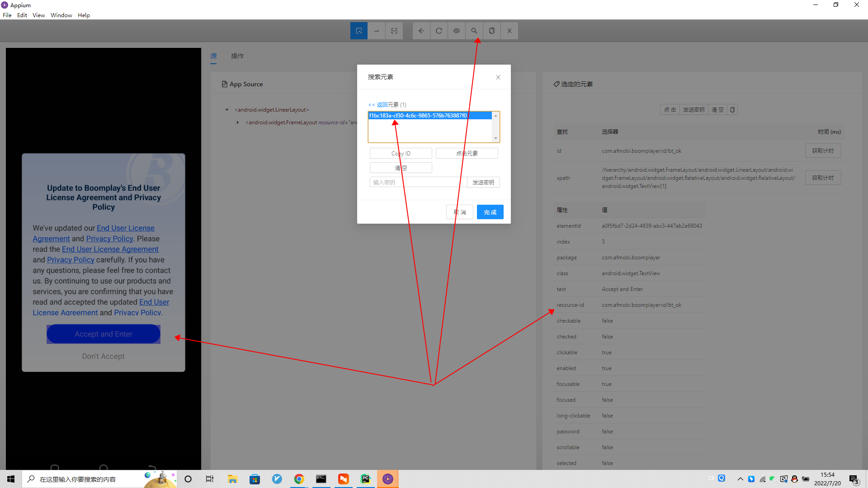868x488 pixels.
Task: Click the 清空 button in search dialog
Action: (x=401, y=168)
